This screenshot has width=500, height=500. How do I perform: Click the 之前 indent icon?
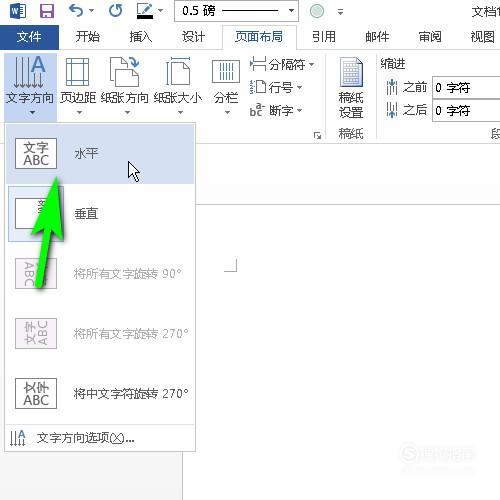(392, 87)
